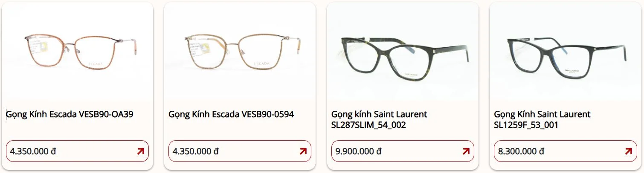Open the Gọng Kính Escada VESB90-OA39 title link
Image resolution: width=644 pixels, height=173 pixels.
coord(70,114)
